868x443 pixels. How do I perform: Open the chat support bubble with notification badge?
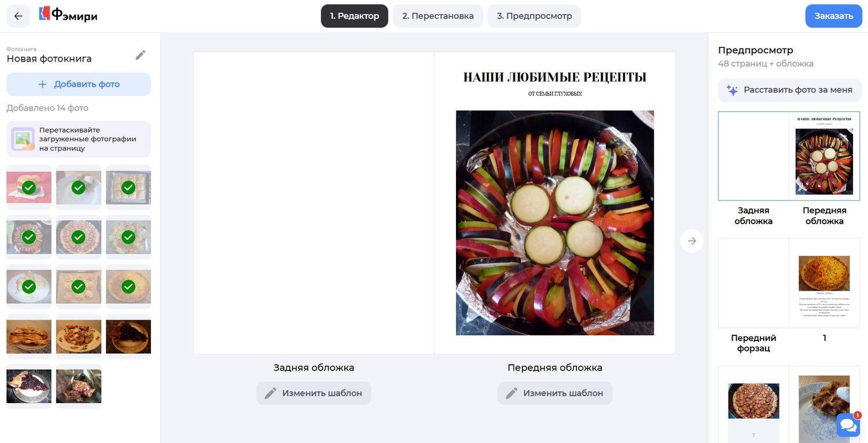point(848,424)
